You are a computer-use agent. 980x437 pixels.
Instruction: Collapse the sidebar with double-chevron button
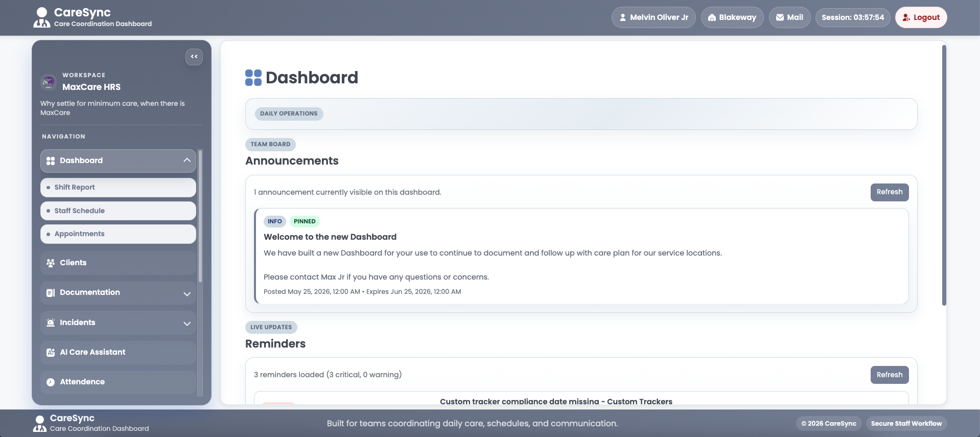194,57
